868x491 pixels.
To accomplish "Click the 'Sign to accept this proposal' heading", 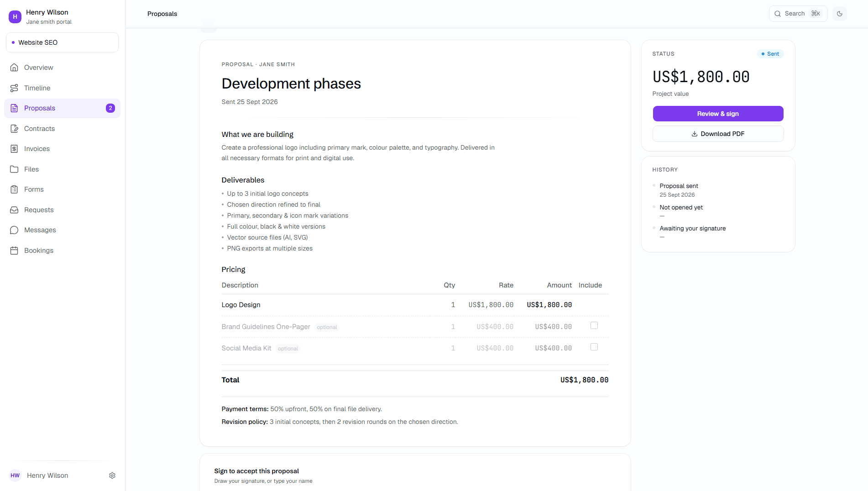I will (x=256, y=471).
